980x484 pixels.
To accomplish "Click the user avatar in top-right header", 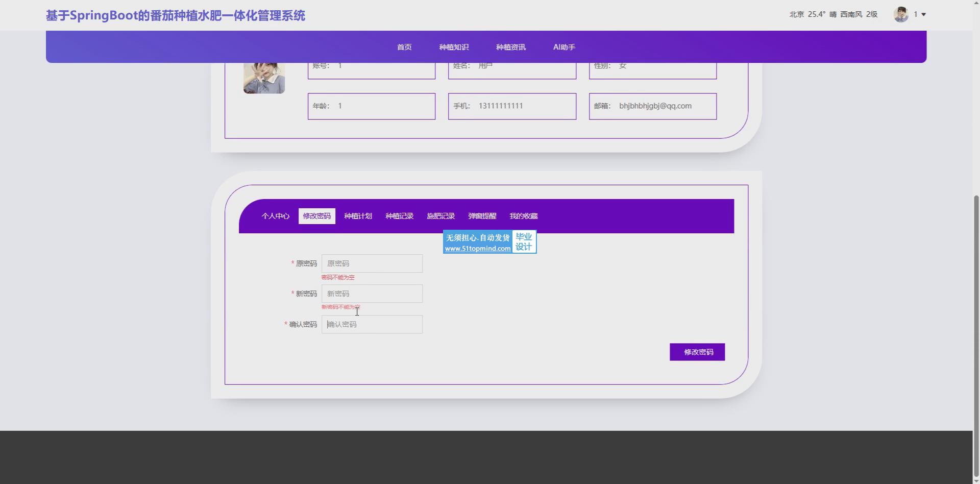I will point(901,14).
